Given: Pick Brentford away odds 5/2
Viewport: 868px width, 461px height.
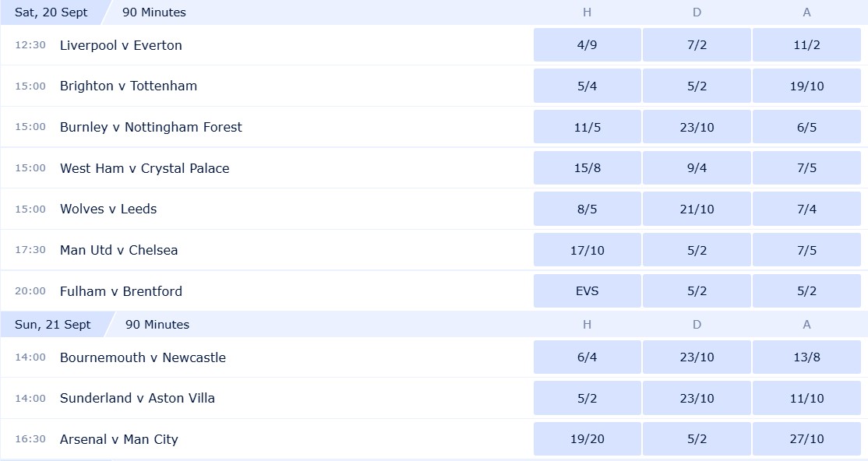Looking at the screenshot, I should click(806, 290).
